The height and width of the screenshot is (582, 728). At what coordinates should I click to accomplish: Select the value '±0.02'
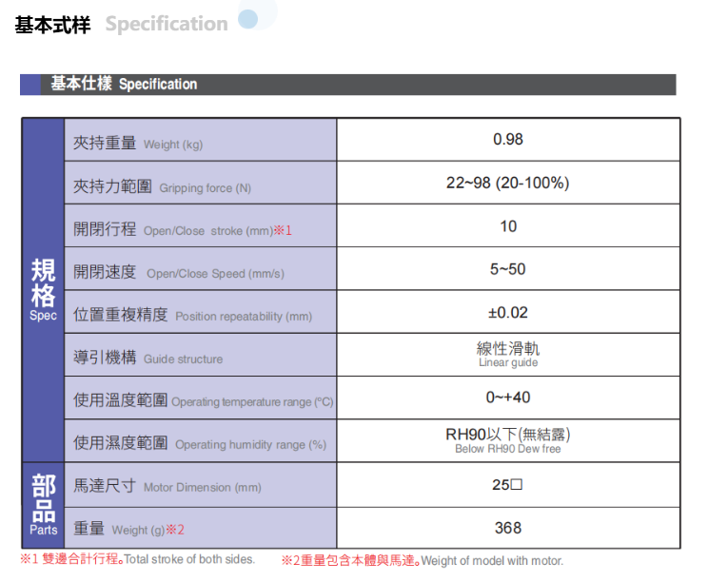click(508, 312)
